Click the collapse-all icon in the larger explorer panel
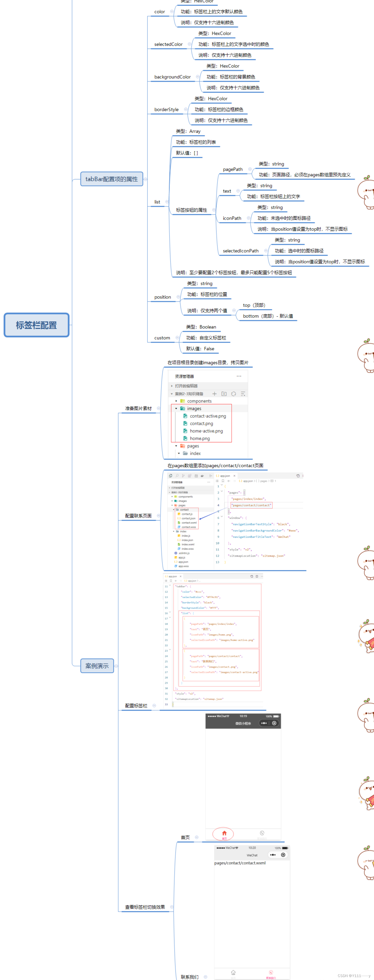This screenshot has height=980, width=374. (243, 394)
